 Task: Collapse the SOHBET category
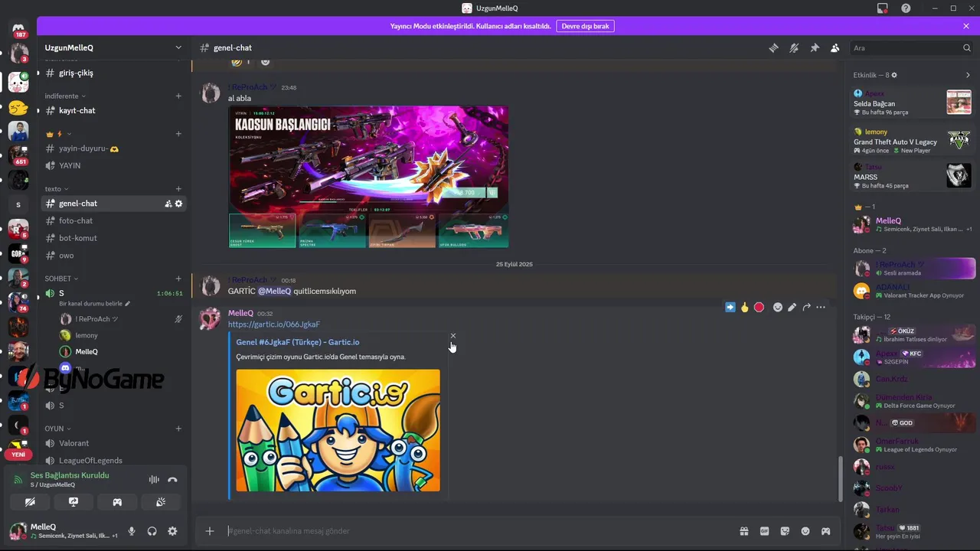[61, 279]
